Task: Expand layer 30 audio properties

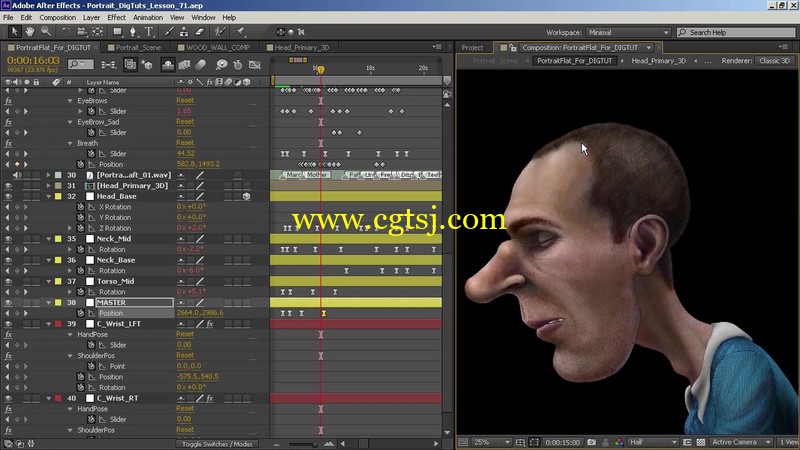Action: pyautogui.click(x=49, y=175)
